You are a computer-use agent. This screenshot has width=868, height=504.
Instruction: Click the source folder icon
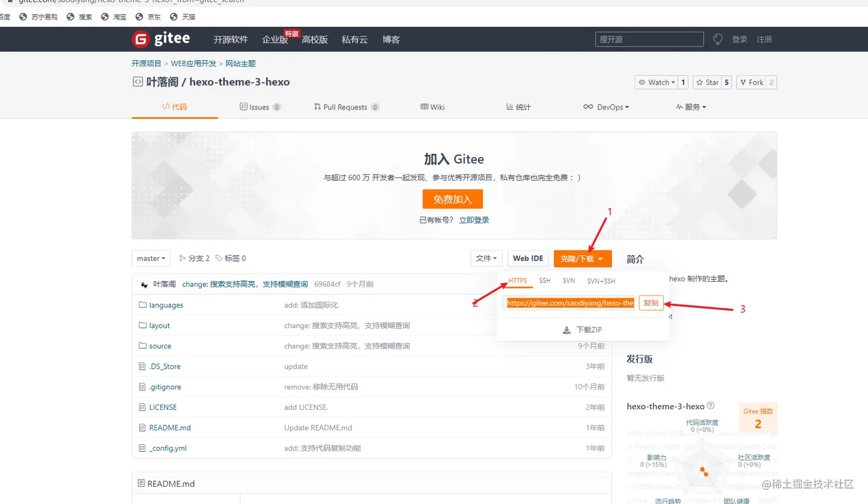[x=142, y=346]
